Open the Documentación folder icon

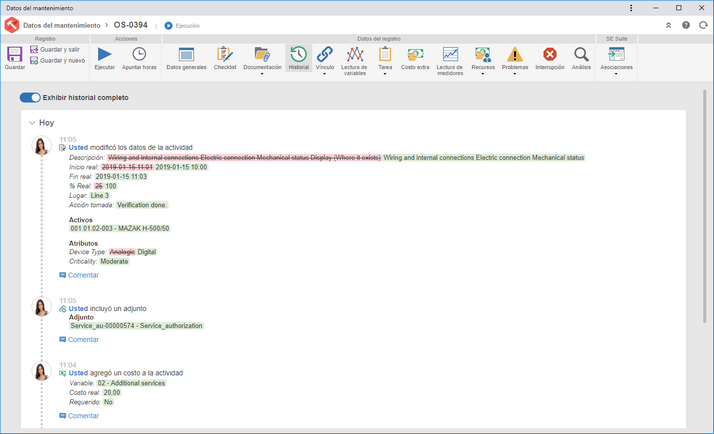click(262, 54)
